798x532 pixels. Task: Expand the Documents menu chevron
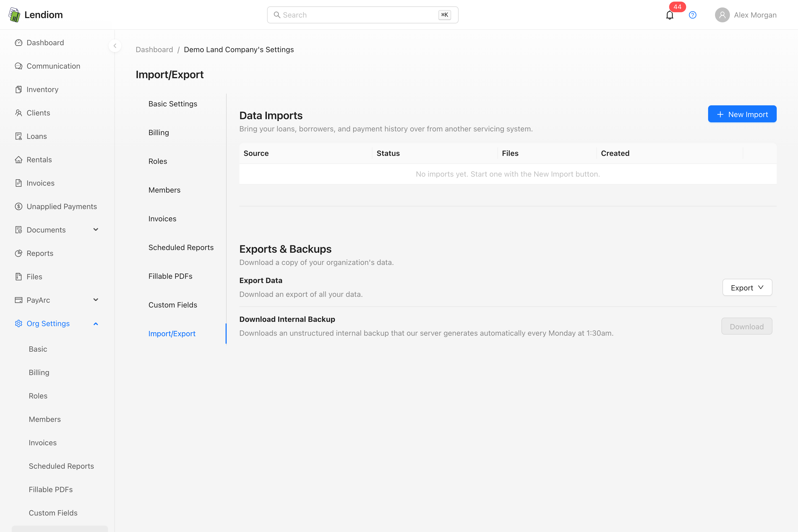click(96, 230)
